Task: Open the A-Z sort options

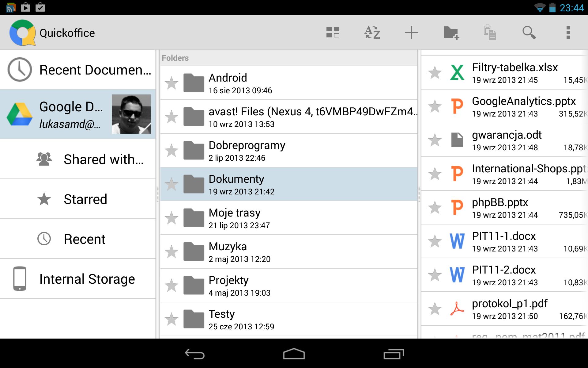Action: (x=372, y=33)
